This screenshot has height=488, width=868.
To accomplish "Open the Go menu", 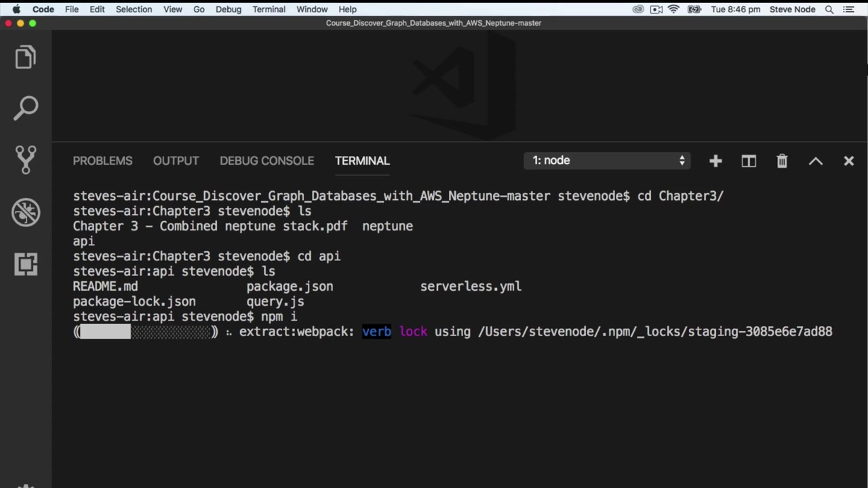I will (x=199, y=9).
